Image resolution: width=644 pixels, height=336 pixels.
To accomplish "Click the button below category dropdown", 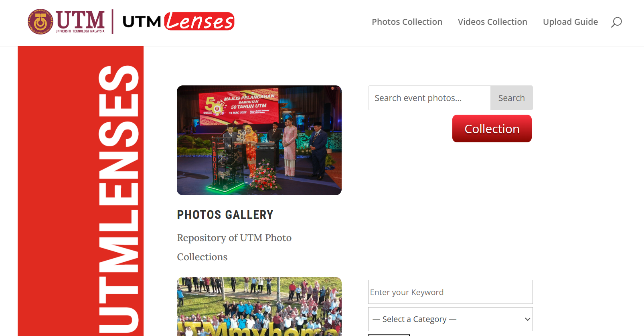I will pyautogui.click(x=389, y=335).
